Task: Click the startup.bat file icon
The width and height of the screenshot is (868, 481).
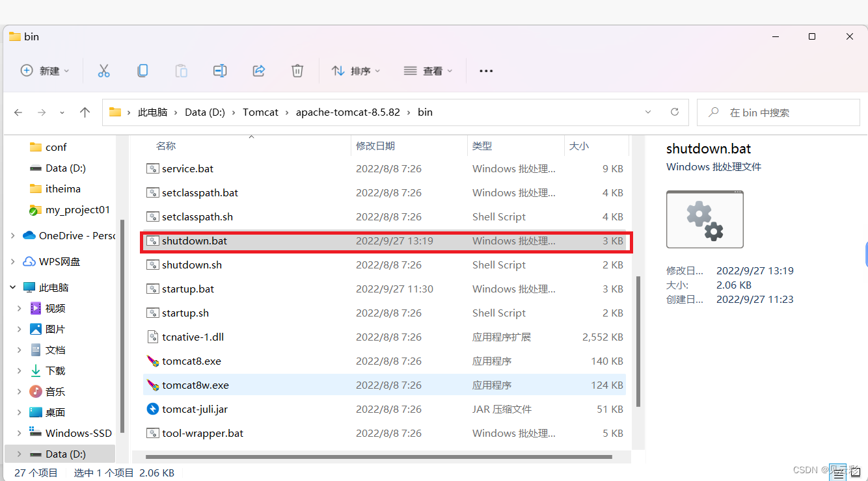Action: [x=152, y=289]
